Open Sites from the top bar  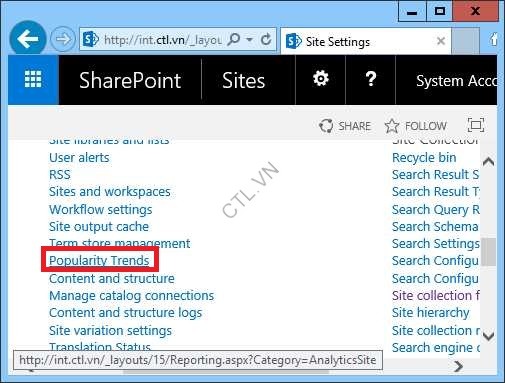click(x=244, y=80)
